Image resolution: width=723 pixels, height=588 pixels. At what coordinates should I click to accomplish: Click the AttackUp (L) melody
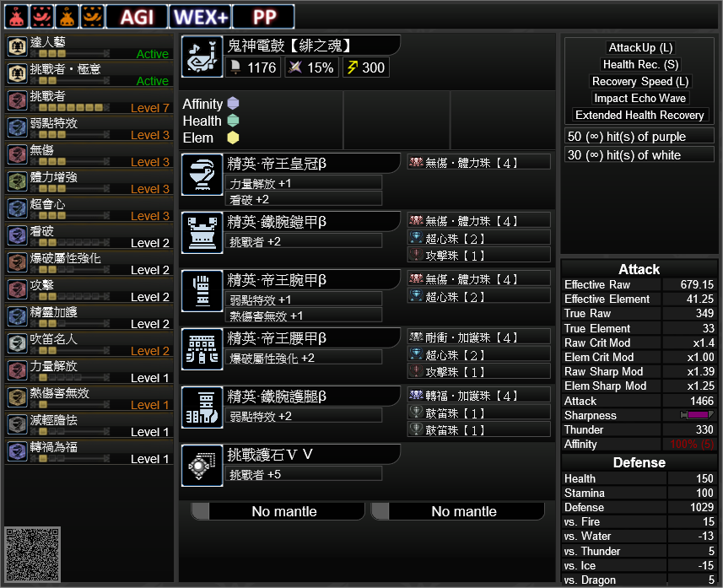click(640, 47)
